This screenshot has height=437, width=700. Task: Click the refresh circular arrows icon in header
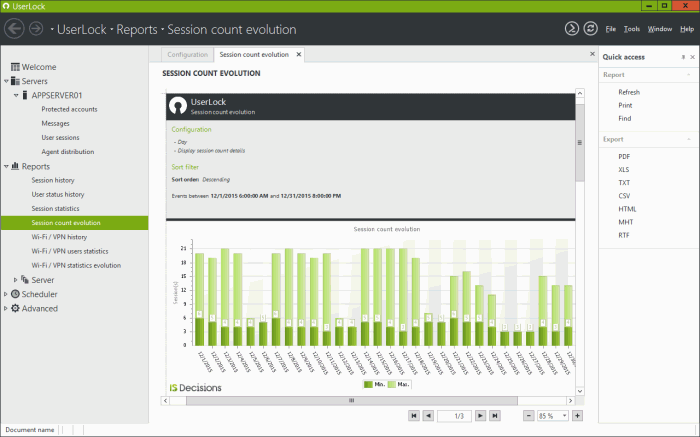coord(591,29)
